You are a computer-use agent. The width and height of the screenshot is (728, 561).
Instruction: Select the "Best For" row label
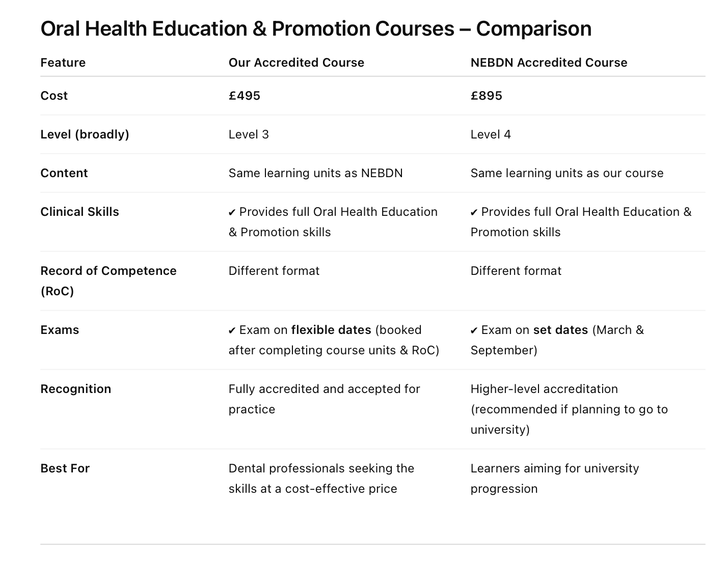(x=65, y=468)
